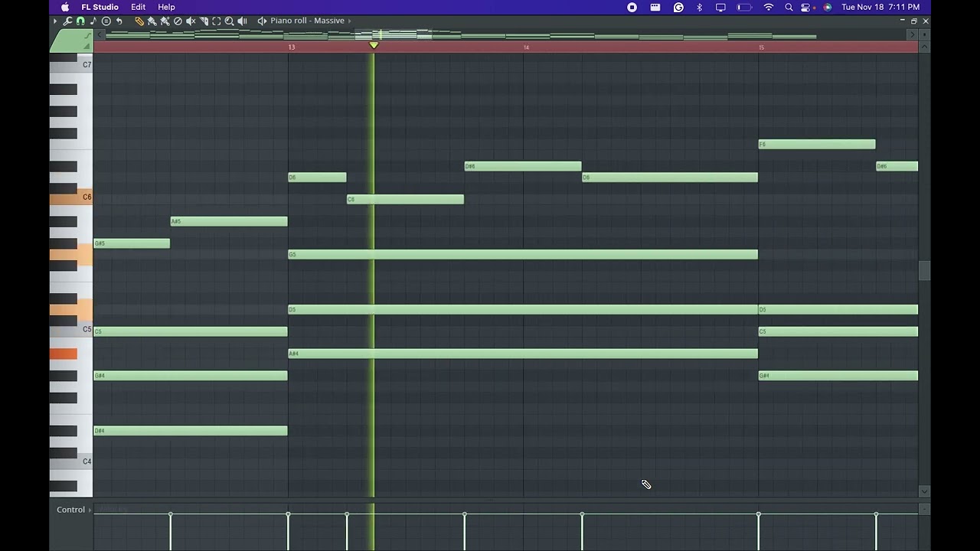The width and height of the screenshot is (980, 551).
Task: Open the piano roll main menu arrow
Action: pyautogui.click(x=55, y=21)
